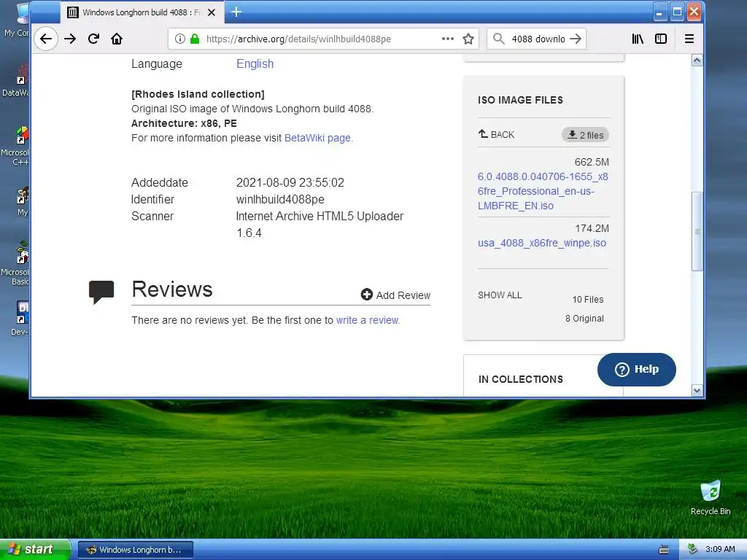Image resolution: width=747 pixels, height=560 pixels.
Task: Click the 662.5M file size text
Action: pos(592,162)
